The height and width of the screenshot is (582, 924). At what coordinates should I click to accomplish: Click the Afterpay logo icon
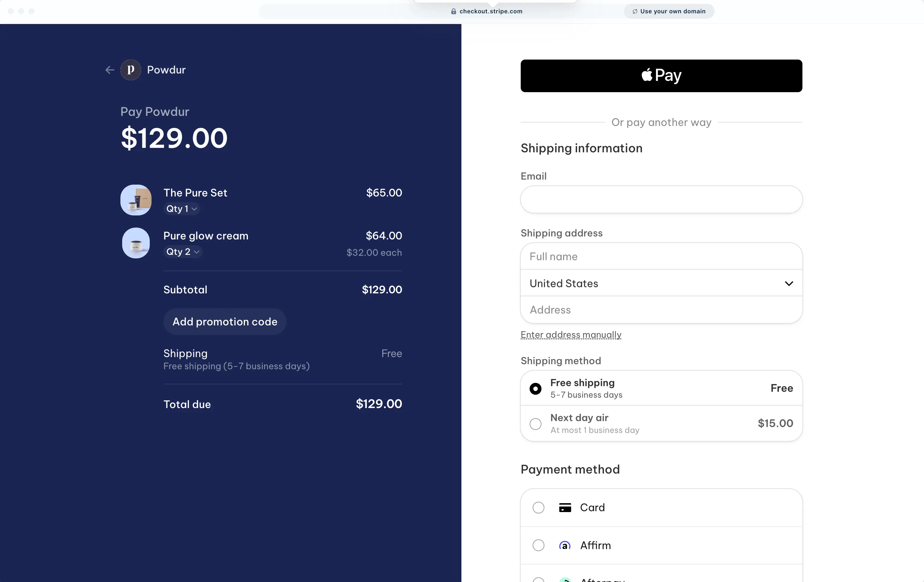565,579
